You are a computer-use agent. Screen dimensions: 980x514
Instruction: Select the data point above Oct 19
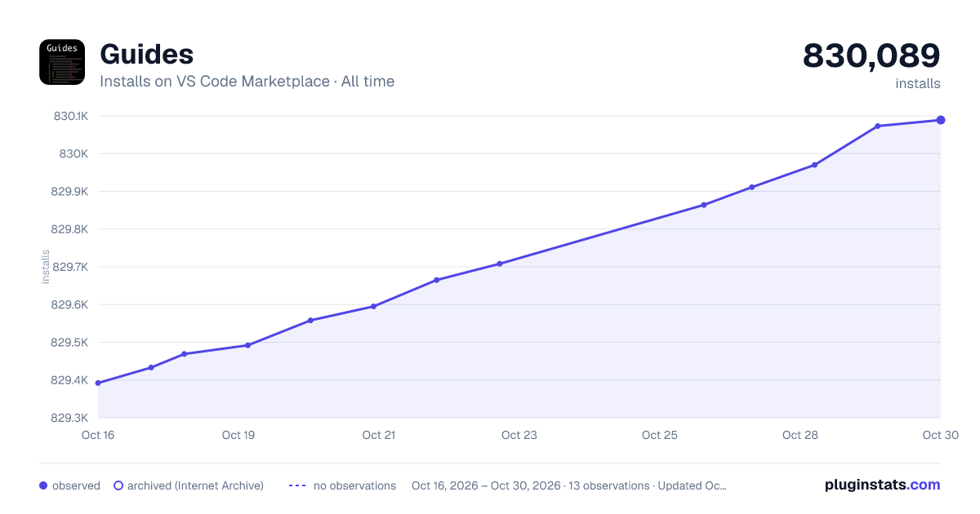[247, 345]
